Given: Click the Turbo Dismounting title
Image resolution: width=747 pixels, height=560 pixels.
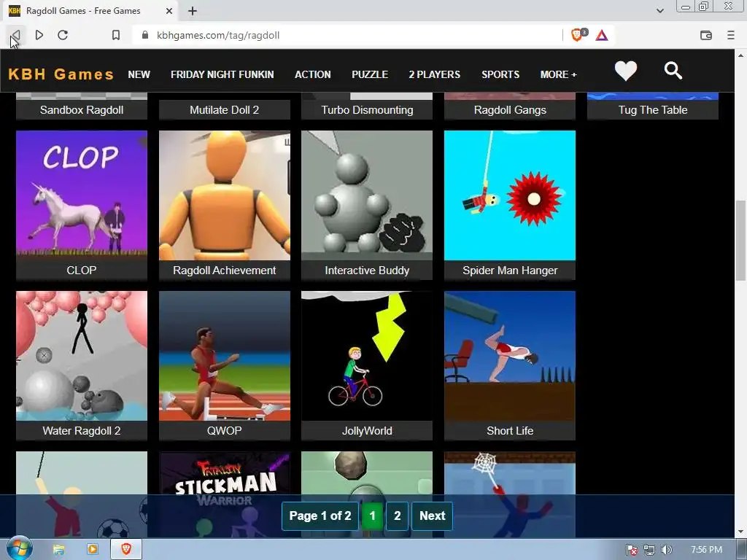Looking at the screenshot, I should click(x=367, y=110).
